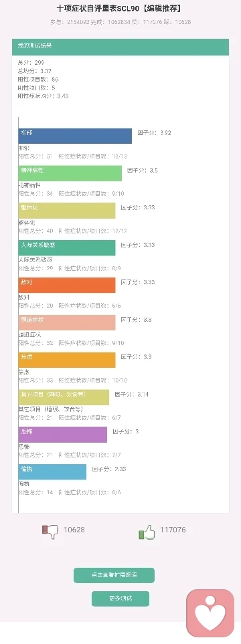Select the olive 其它项目 bar
The width and height of the screenshot is (241, 644).
(64, 398)
